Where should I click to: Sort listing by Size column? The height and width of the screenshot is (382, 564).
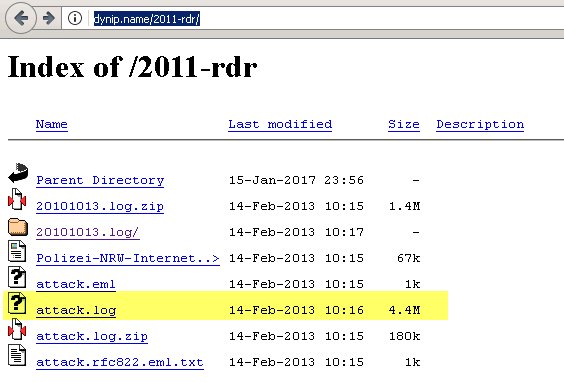(404, 124)
